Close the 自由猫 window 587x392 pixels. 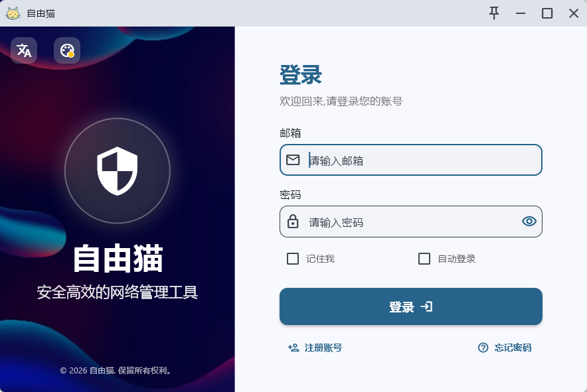(574, 13)
